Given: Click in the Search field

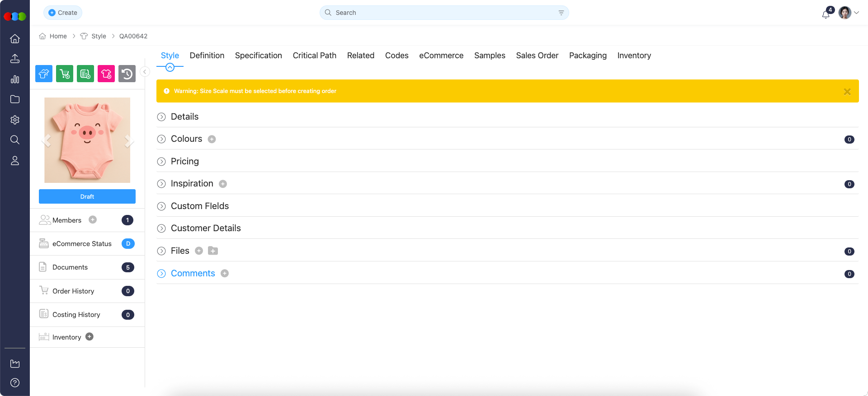Looking at the screenshot, I should [443, 13].
